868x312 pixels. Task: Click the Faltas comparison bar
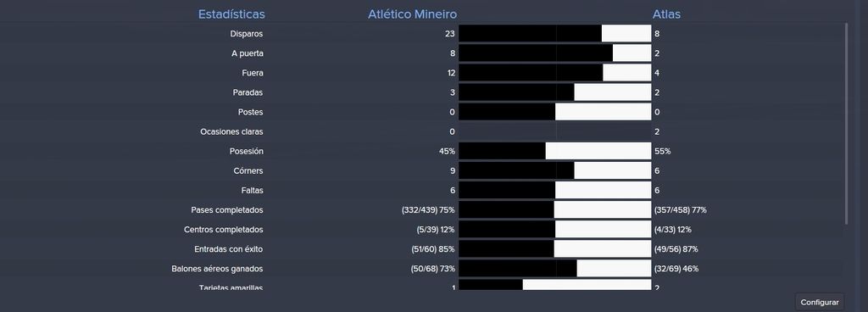[554, 190]
